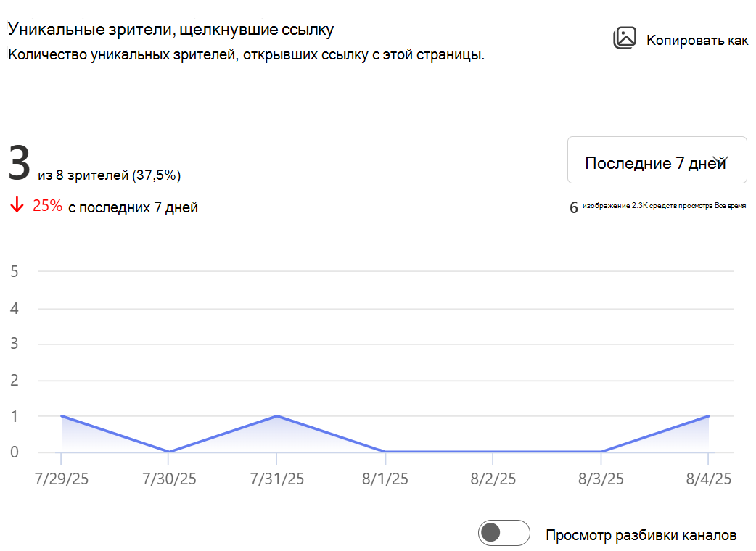Viewport: 756px width, 551px height.
Task: Click the 8/3/25 axis date label
Action: point(601,478)
